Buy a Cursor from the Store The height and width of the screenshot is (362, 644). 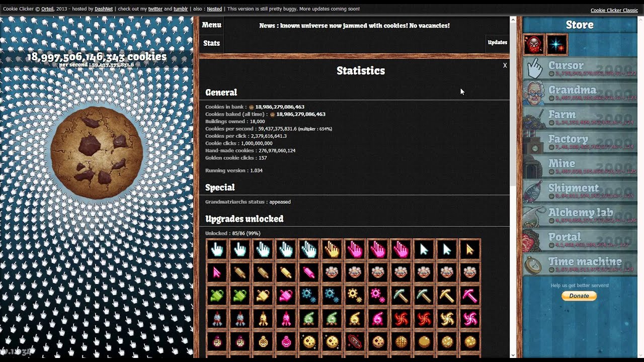pyautogui.click(x=580, y=69)
